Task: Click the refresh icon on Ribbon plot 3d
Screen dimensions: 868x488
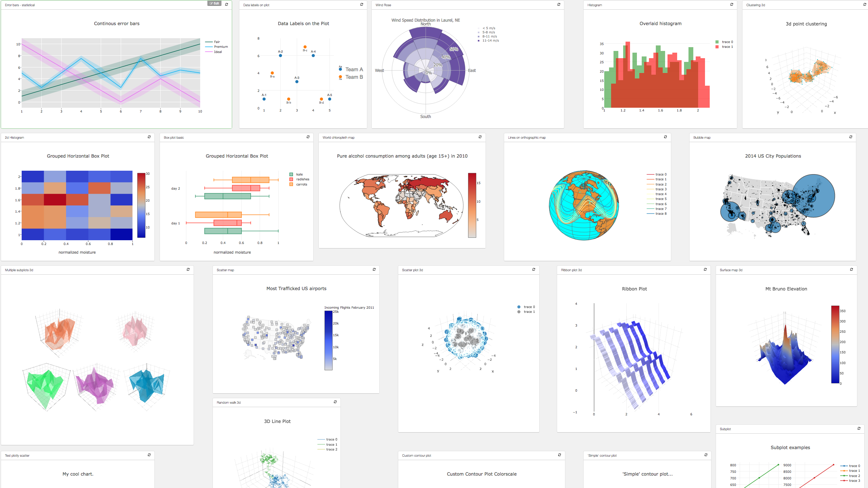Action: (705, 269)
